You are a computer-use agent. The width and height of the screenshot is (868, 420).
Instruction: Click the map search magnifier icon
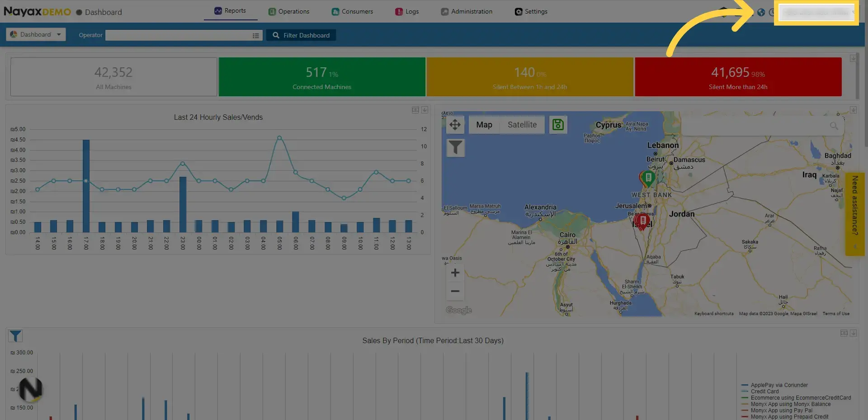[x=834, y=126]
